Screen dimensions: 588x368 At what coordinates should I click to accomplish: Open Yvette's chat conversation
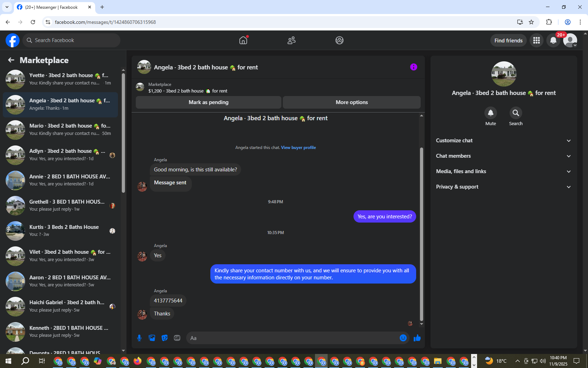point(61,79)
